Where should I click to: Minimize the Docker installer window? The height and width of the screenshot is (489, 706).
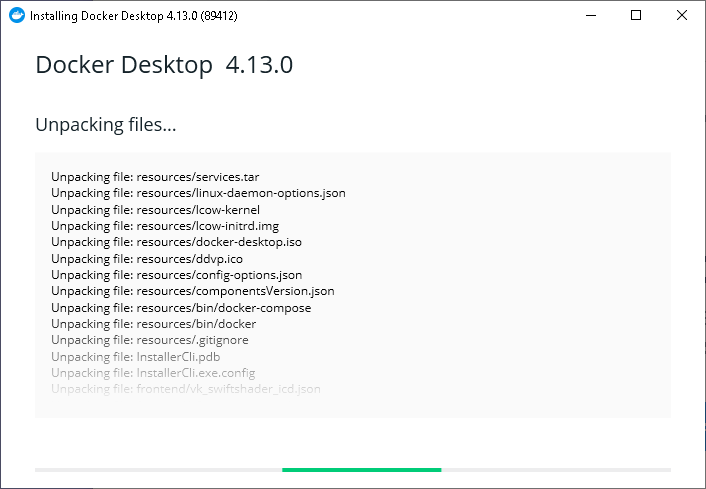tap(590, 16)
